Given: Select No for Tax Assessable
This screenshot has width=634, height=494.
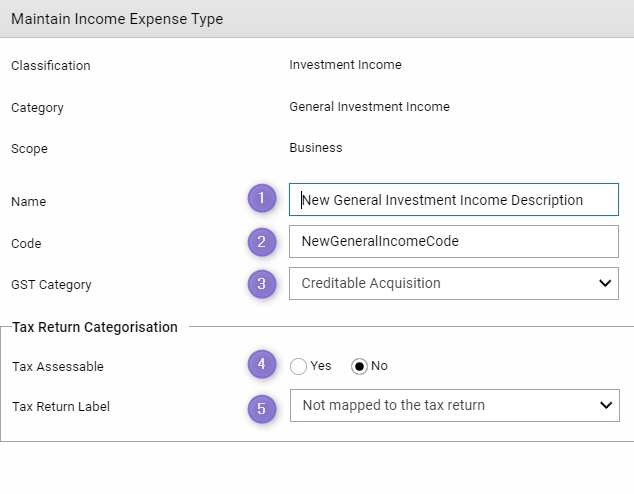Looking at the screenshot, I should tap(359, 366).
